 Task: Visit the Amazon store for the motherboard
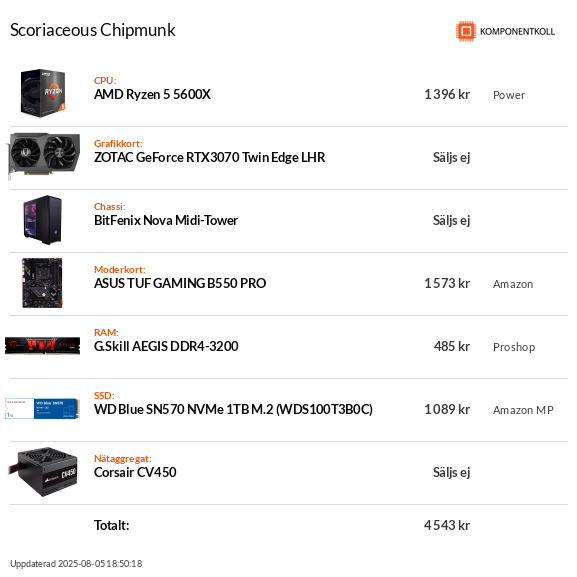(513, 284)
